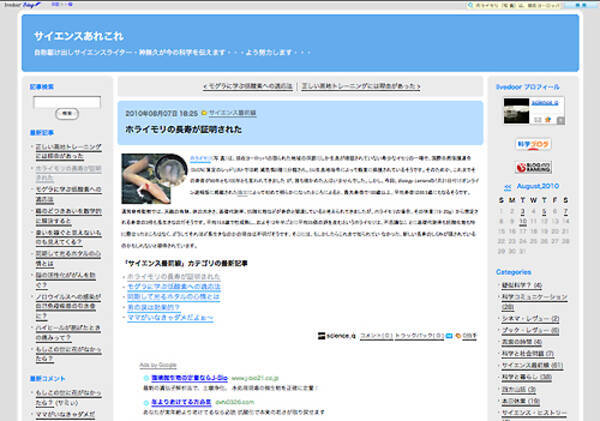Select calendar date 3
The width and height of the screenshot is (600, 421).
[523, 211]
